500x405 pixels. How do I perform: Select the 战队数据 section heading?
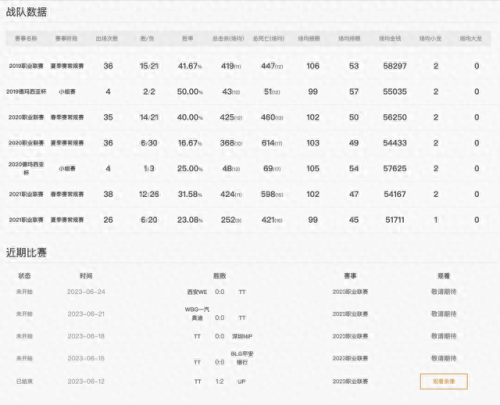(26, 12)
